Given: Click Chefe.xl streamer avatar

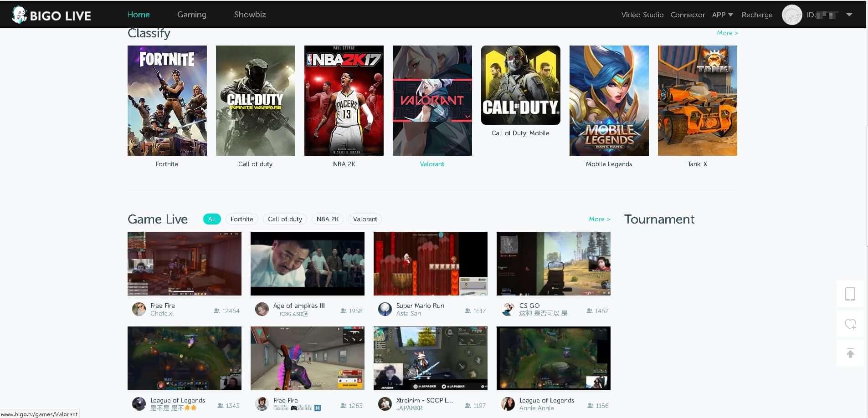Looking at the screenshot, I should [139, 309].
